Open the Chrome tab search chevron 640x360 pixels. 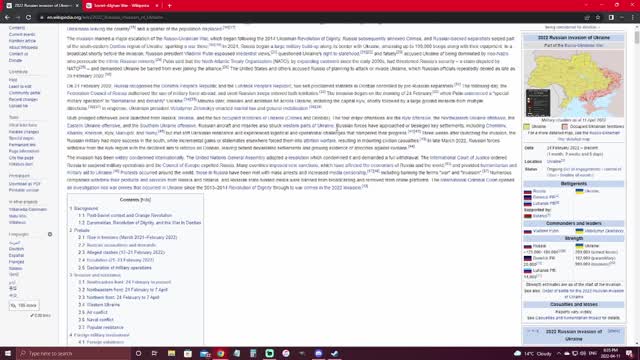[587, 5]
